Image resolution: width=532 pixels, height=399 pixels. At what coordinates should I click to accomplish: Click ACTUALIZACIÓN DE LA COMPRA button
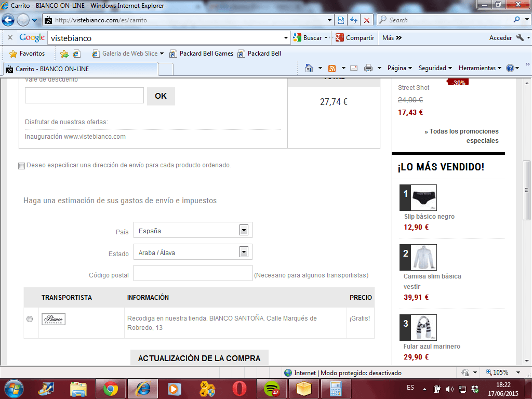[x=199, y=358]
